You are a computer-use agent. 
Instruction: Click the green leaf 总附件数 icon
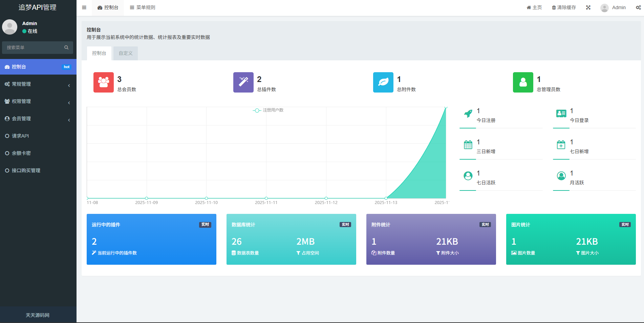coord(383,82)
